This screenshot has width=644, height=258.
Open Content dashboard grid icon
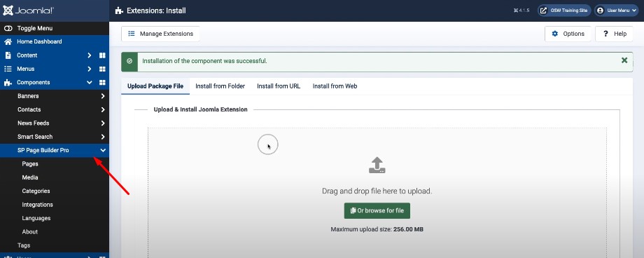click(x=102, y=55)
